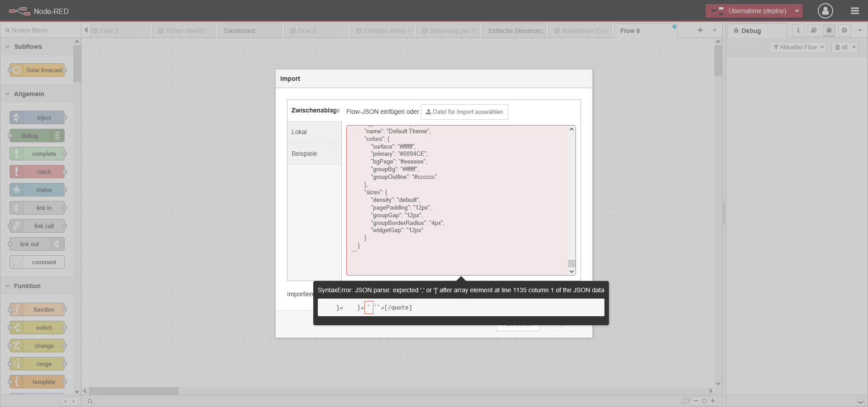Click the canvas horizontal scrollbar thumb
Screen dimensions: 868x407
(x=133, y=391)
